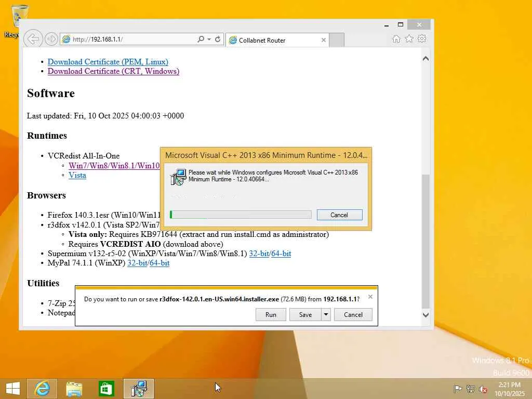
Task: Click the 'Last updated: Fri, 10 Oct 2025' text
Action: click(x=105, y=116)
